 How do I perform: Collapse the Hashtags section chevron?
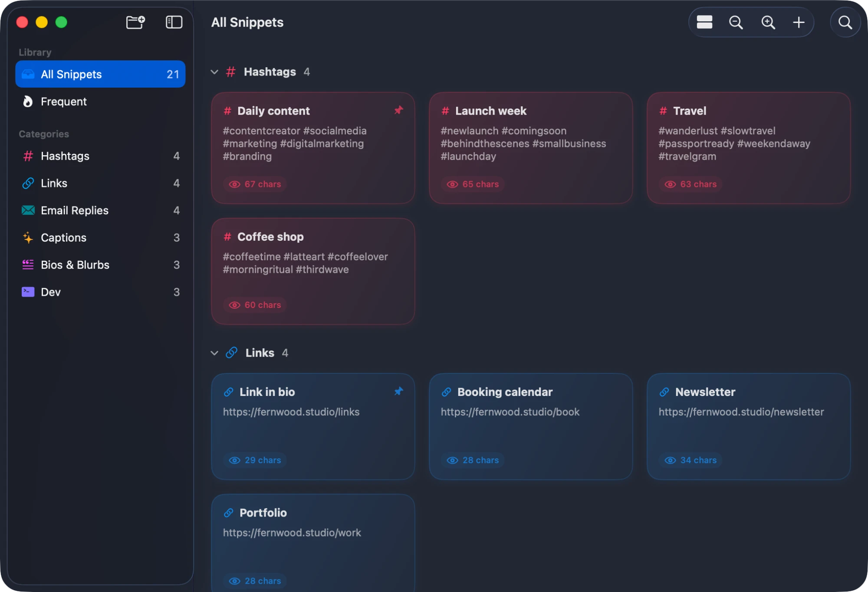tap(214, 72)
